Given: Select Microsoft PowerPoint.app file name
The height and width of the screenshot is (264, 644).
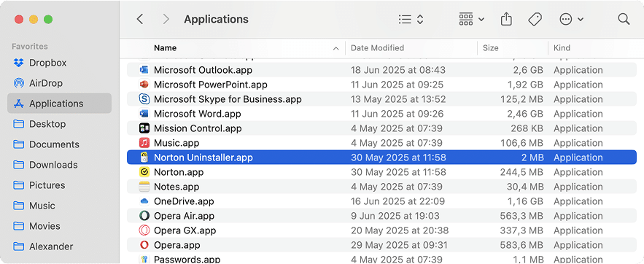Looking at the screenshot, I should [211, 85].
